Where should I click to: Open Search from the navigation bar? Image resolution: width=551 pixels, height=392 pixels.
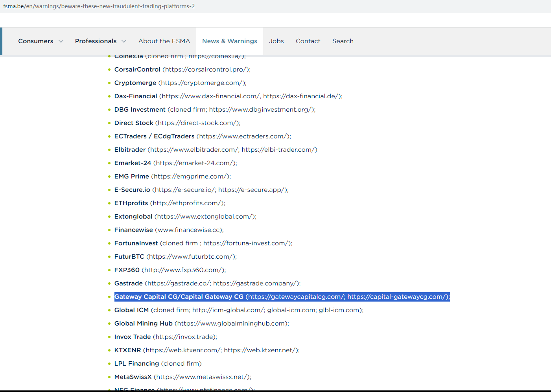343,41
